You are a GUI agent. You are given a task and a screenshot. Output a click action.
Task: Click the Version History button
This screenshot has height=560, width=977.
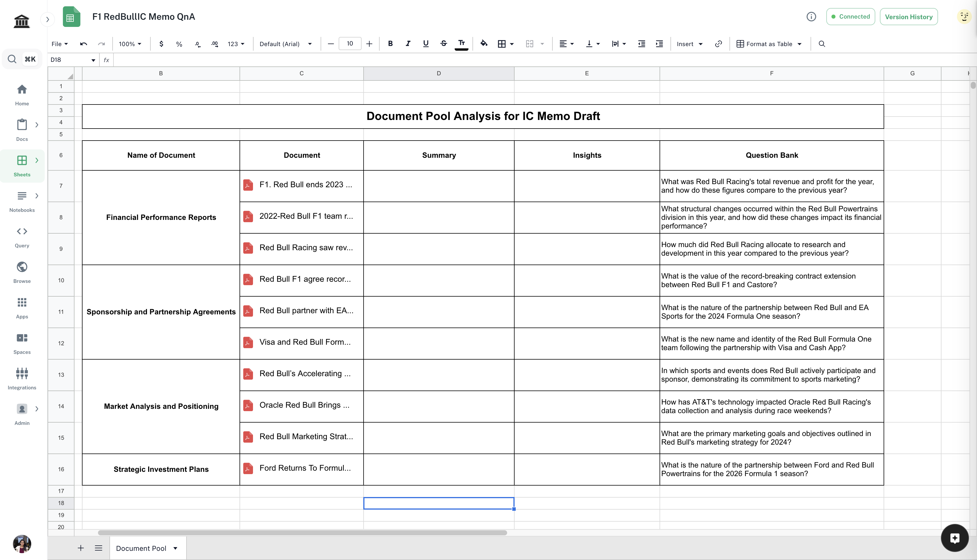click(x=908, y=17)
